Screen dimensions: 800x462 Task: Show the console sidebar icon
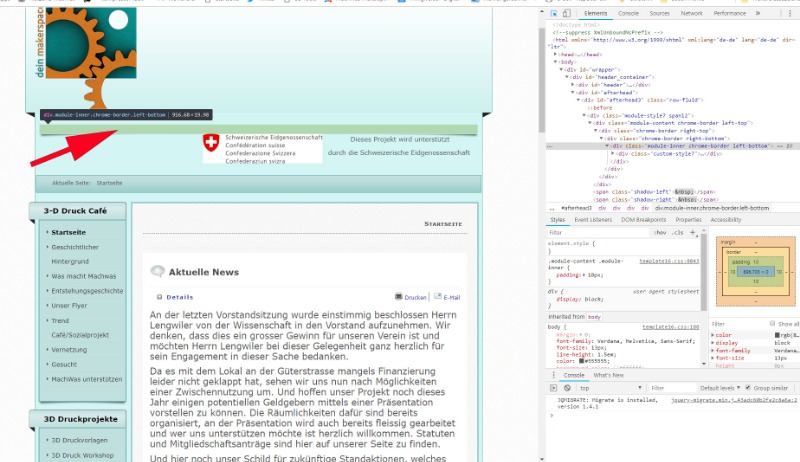tap(554, 388)
